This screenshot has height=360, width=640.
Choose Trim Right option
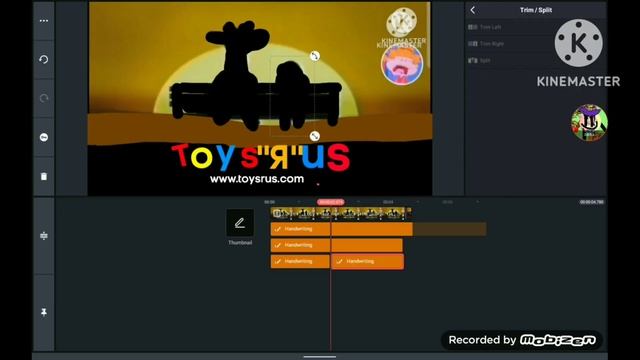[486, 44]
